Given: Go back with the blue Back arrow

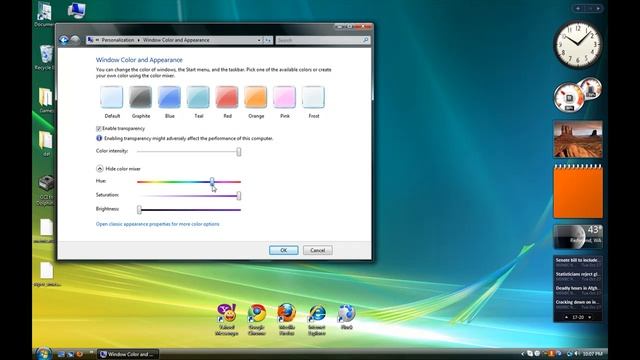Looking at the screenshot, I should click(64, 40).
